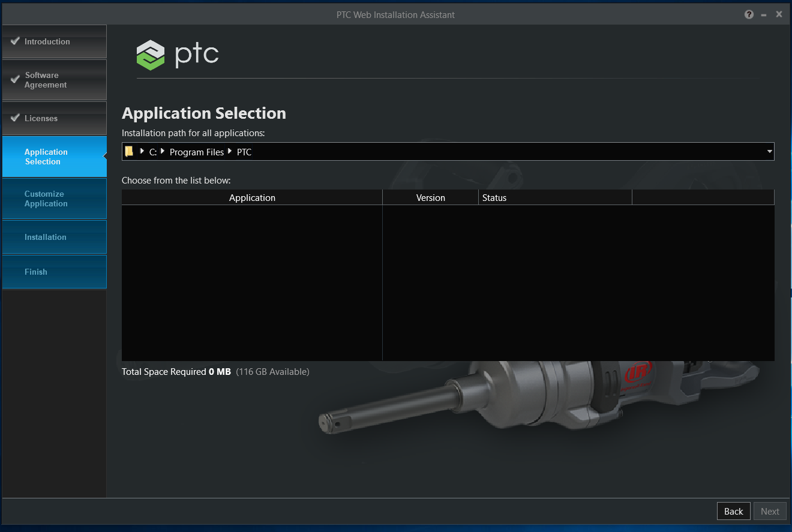This screenshot has width=792, height=532.
Task: Open the Help question mark icon
Action: pos(749,14)
